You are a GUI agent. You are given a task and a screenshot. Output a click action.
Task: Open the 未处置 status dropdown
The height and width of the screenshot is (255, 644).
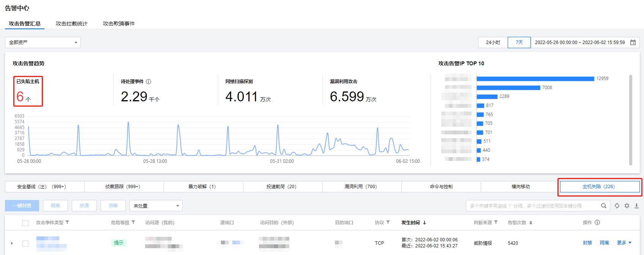[x=156, y=206]
